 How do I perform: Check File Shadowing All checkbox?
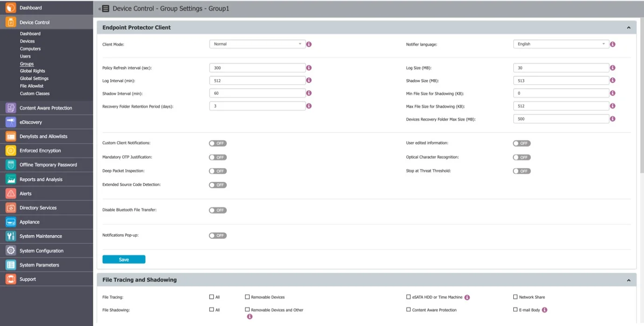pos(211,309)
